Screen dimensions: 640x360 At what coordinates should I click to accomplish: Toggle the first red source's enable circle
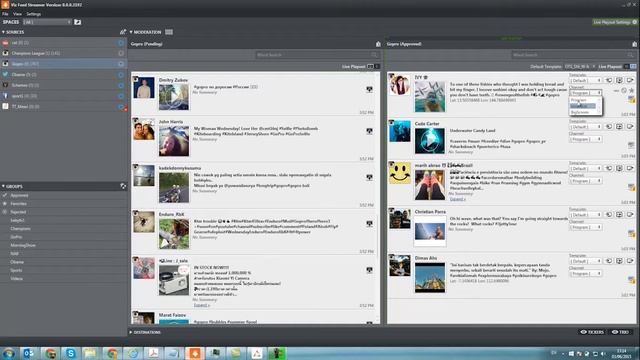(121, 42)
